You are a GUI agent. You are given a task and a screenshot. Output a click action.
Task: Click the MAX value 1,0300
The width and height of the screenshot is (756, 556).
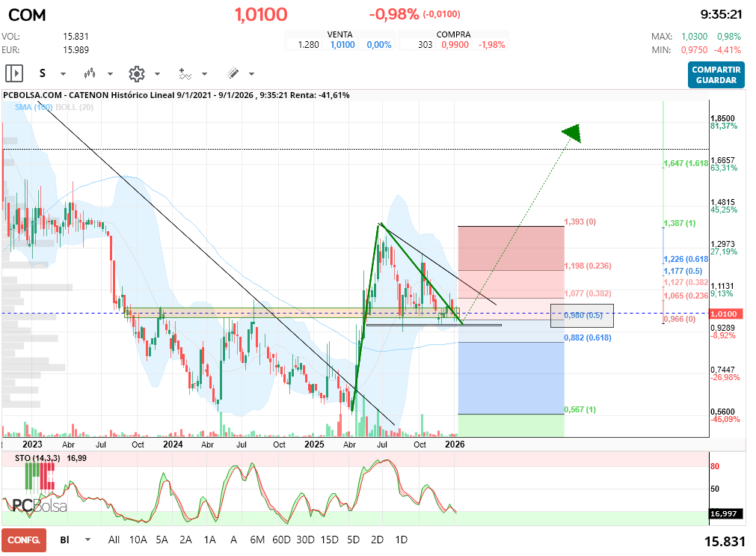pyautogui.click(x=694, y=37)
